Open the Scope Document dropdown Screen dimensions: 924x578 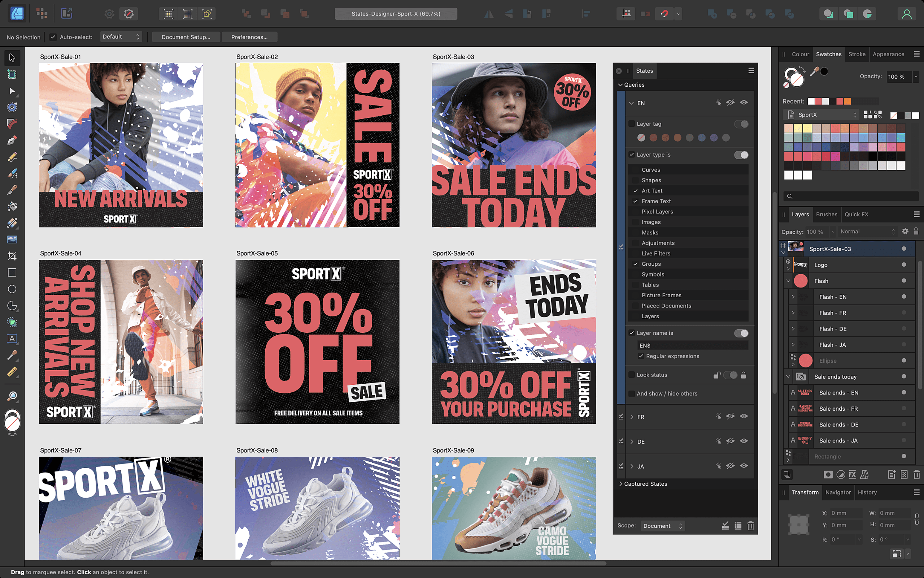662,526
